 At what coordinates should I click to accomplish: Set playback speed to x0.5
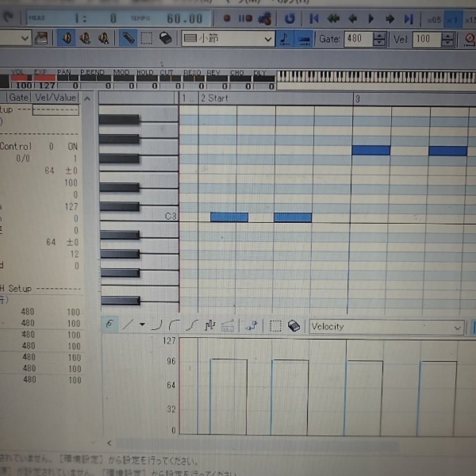[x=434, y=20]
